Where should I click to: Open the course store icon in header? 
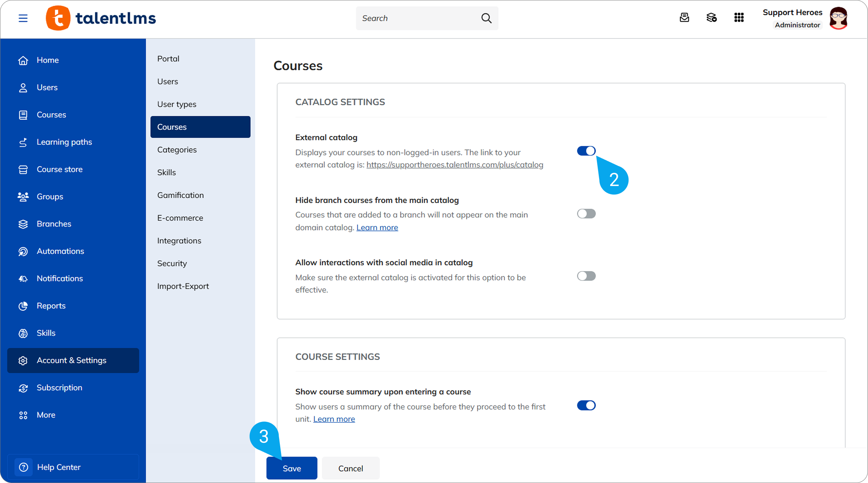(712, 17)
